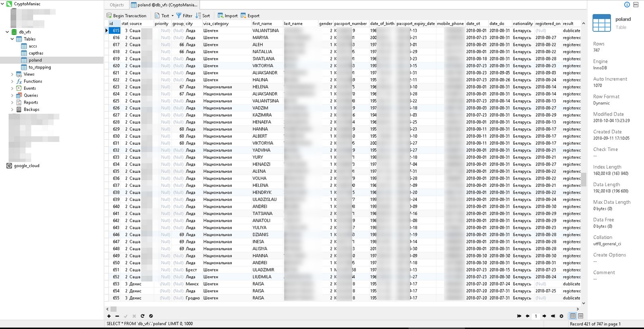
Task: Click the CryptoManiac connection icon
Action: 9,4
